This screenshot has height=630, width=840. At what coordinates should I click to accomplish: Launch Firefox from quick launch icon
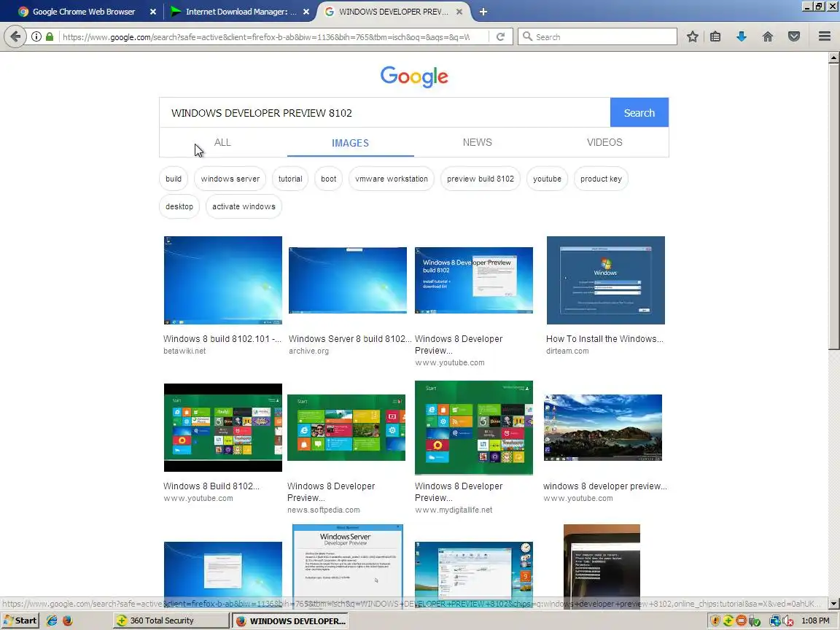[68, 621]
